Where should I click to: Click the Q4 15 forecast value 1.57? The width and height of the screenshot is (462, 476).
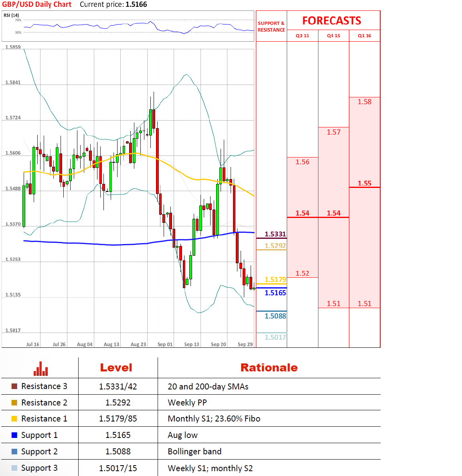pyautogui.click(x=333, y=132)
